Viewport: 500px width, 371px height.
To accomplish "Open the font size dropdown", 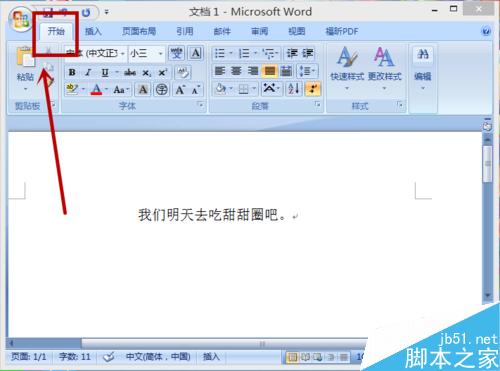I will click(160, 54).
